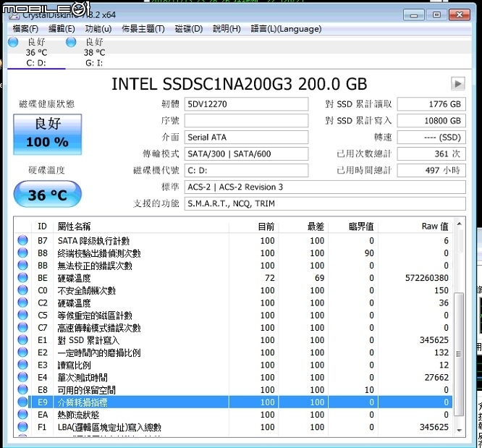Click the 良好 100 % health status button
Screen dimensions: 482x448
pyautogui.click(x=47, y=134)
